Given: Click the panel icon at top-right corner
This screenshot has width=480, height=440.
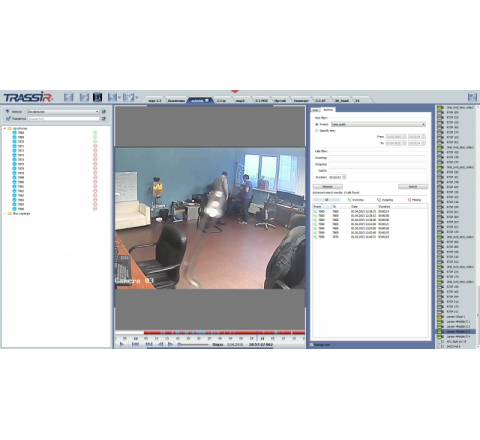Looking at the screenshot, I should 472,97.
